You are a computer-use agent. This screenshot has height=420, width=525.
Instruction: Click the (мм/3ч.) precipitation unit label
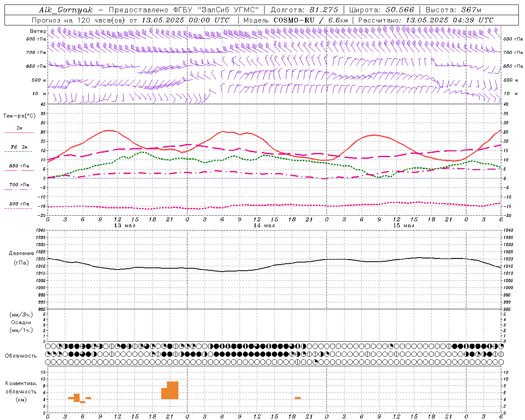coord(21,315)
